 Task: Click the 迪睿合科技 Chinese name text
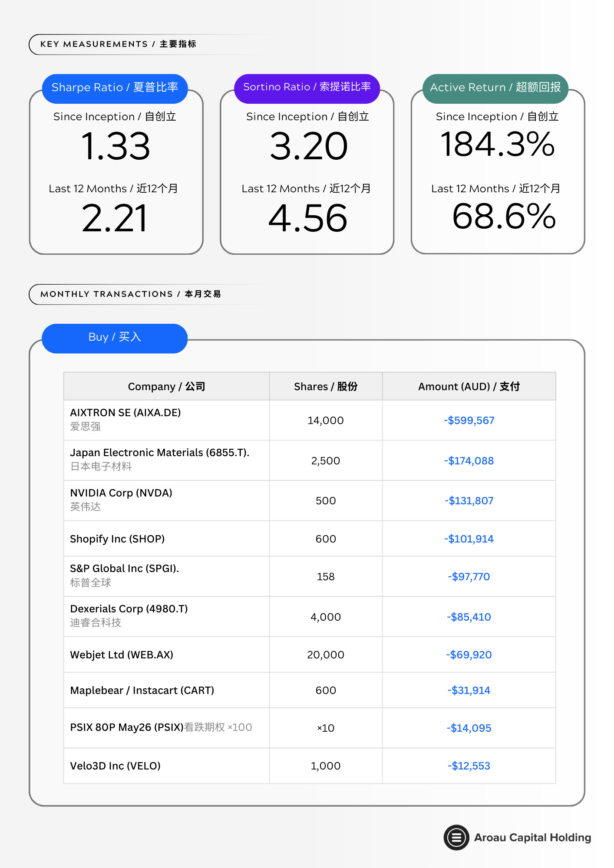[96, 623]
